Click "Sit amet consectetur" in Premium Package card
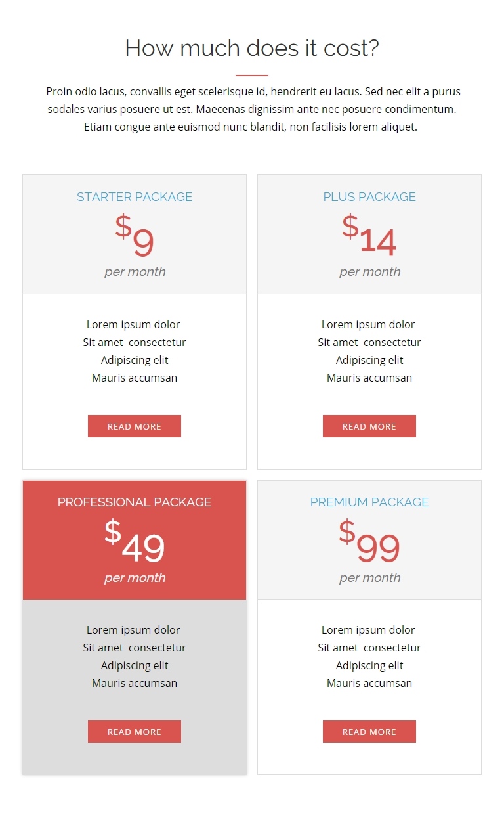The height and width of the screenshot is (817, 504). pos(369,648)
